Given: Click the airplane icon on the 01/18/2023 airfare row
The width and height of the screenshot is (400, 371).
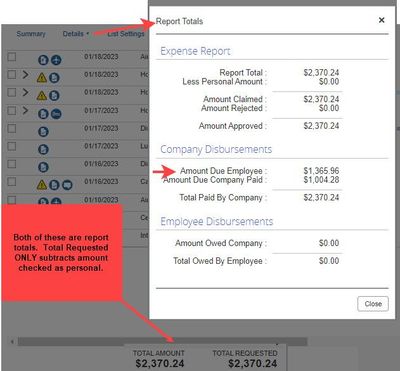Looking at the screenshot, I should coord(56,60).
